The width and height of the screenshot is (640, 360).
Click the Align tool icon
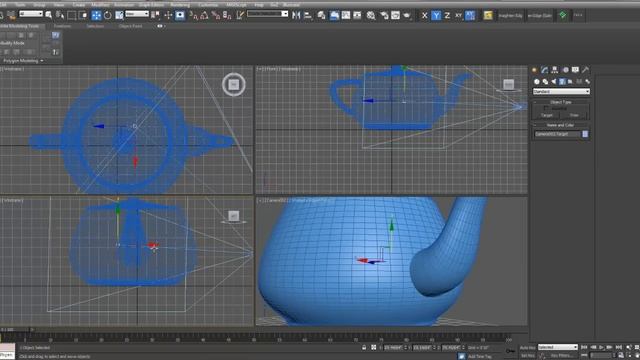(308, 16)
